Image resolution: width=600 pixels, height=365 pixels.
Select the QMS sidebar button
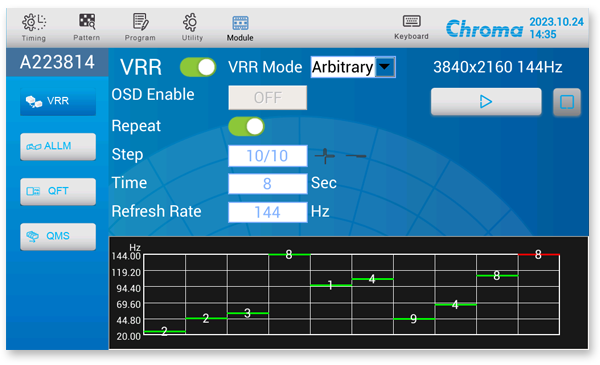(58, 236)
